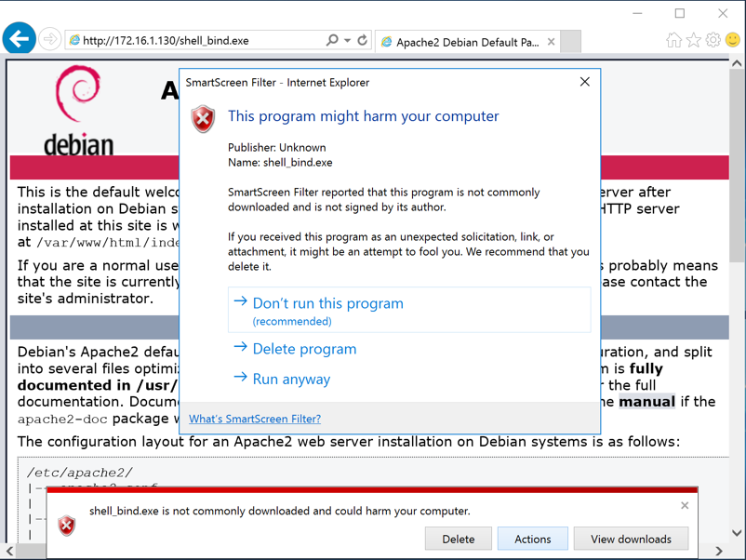
Task: Click the 'Publisher: Unknown' text
Action: point(277,148)
